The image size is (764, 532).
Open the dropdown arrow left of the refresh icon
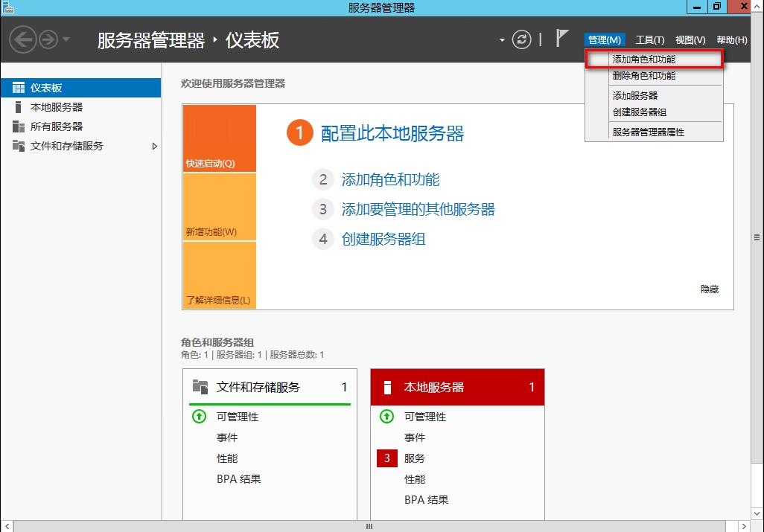[x=502, y=40]
